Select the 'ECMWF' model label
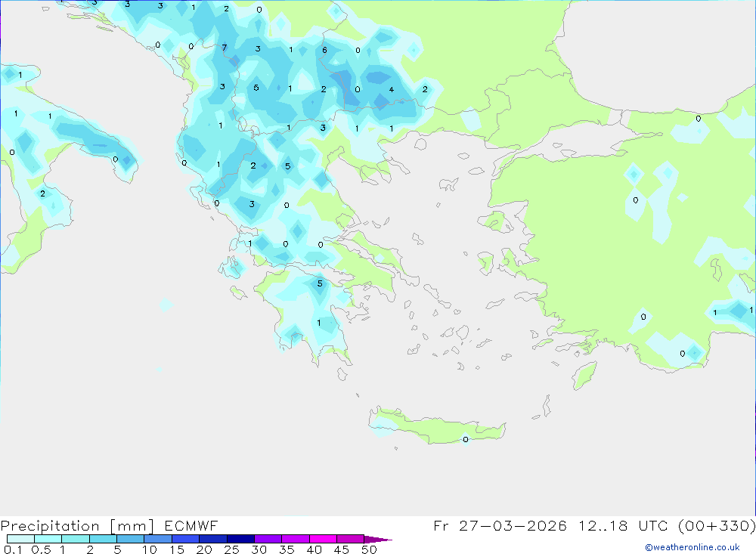This screenshot has height=554, width=756. (x=191, y=525)
